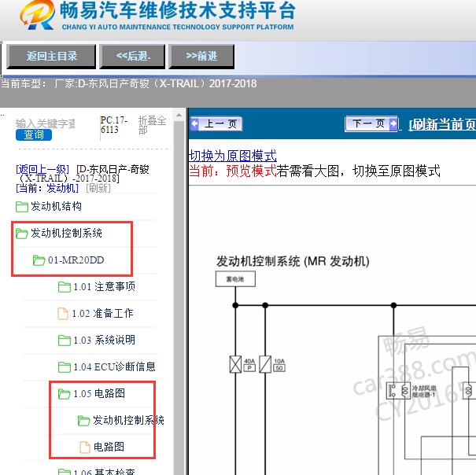Screen dimensions: 476x475
Task: Click 刷新当前页 link
Action: point(442,124)
